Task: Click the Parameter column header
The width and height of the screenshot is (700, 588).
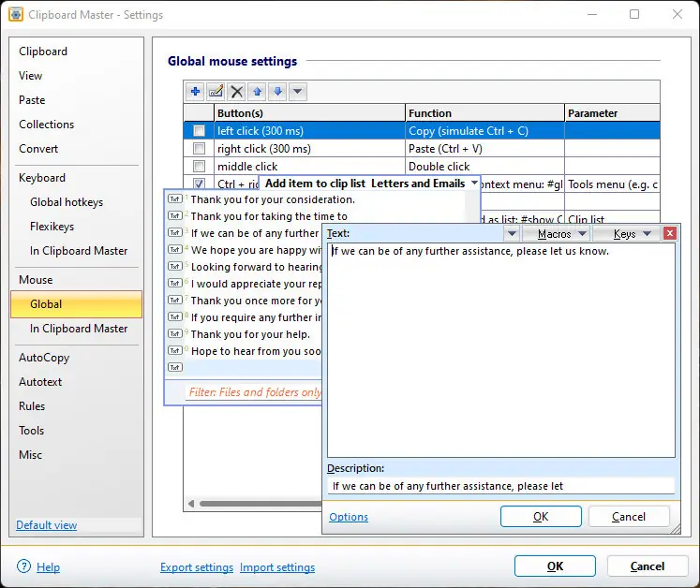Action: tap(612, 113)
